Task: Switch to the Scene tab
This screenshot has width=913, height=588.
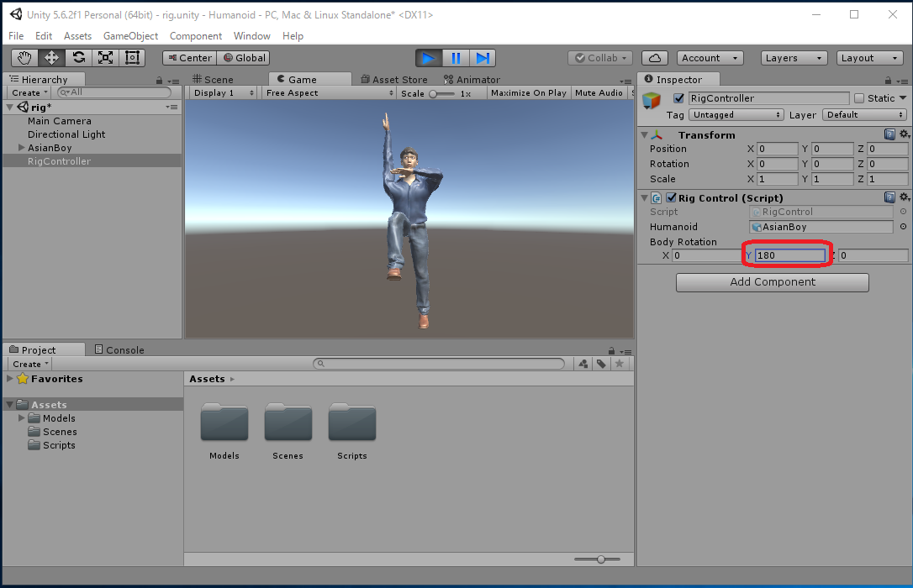Action: click(214, 80)
